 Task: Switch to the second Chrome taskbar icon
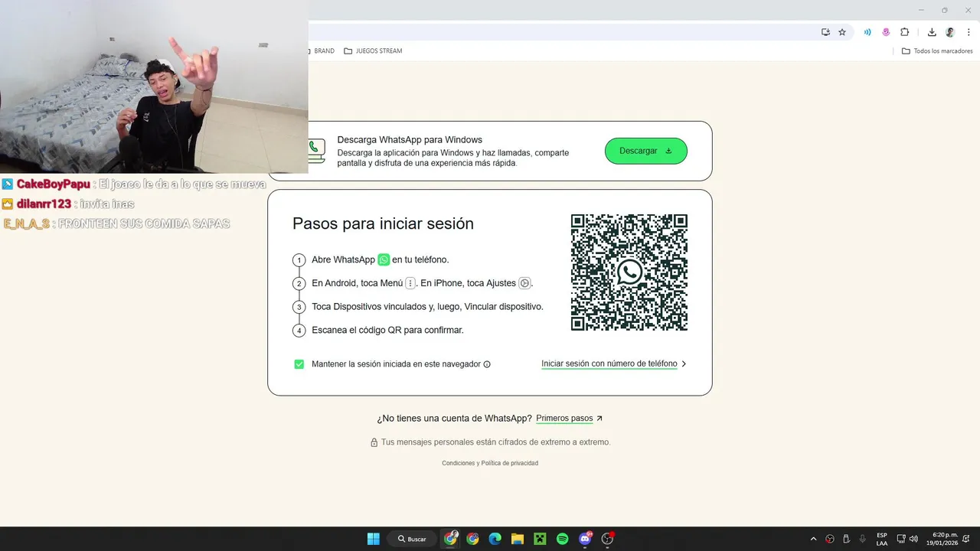(472, 539)
